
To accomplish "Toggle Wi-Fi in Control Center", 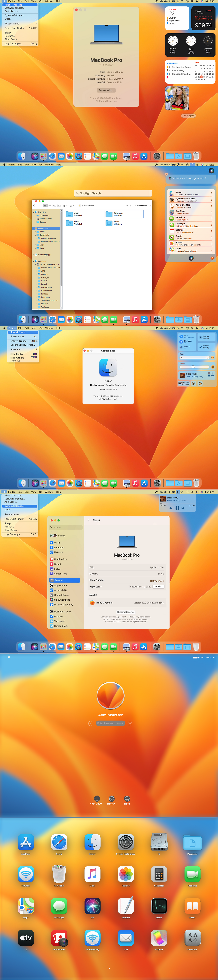I will click(181, 337).
